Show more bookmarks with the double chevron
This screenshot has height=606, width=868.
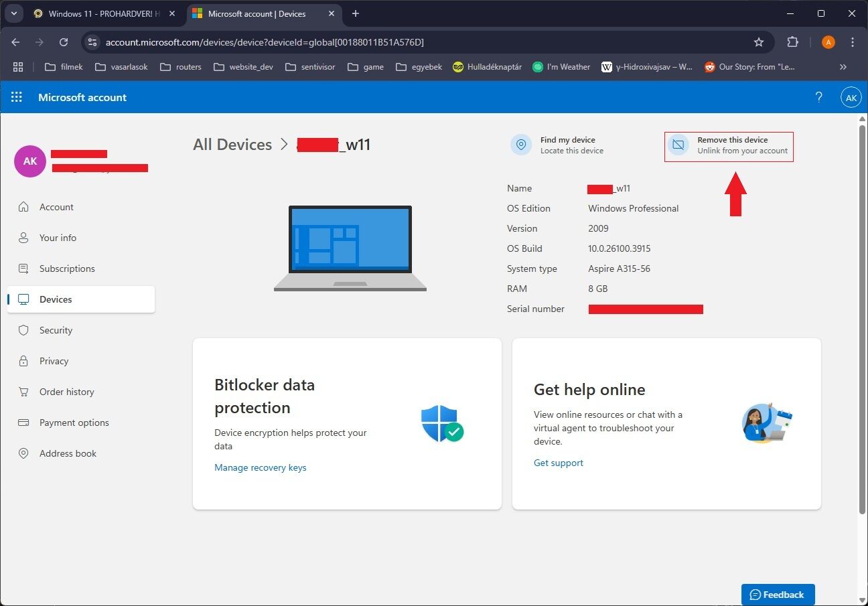(843, 67)
